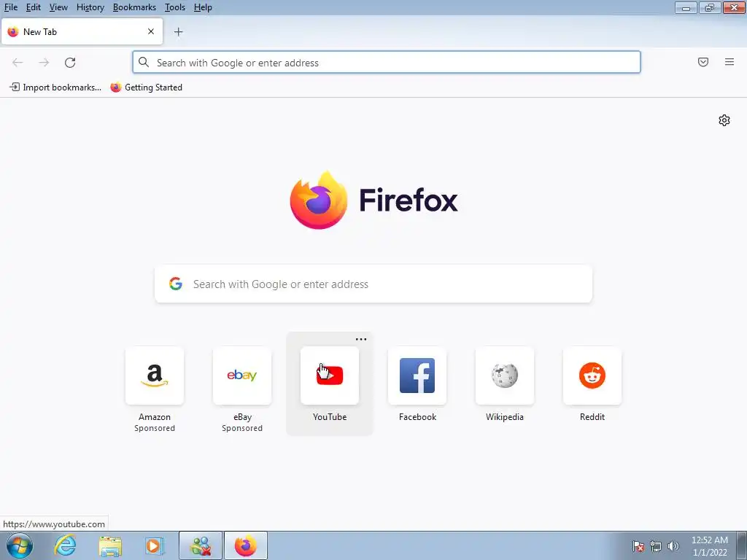
Task: Open the volume speaker tray icon
Action: pyautogui.click(x=673, y=546)
